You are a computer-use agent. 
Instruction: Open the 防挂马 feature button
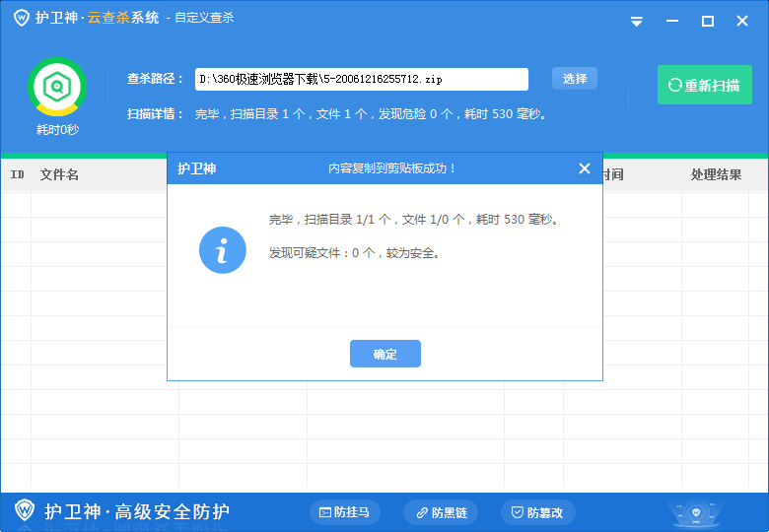click(345, 512)
